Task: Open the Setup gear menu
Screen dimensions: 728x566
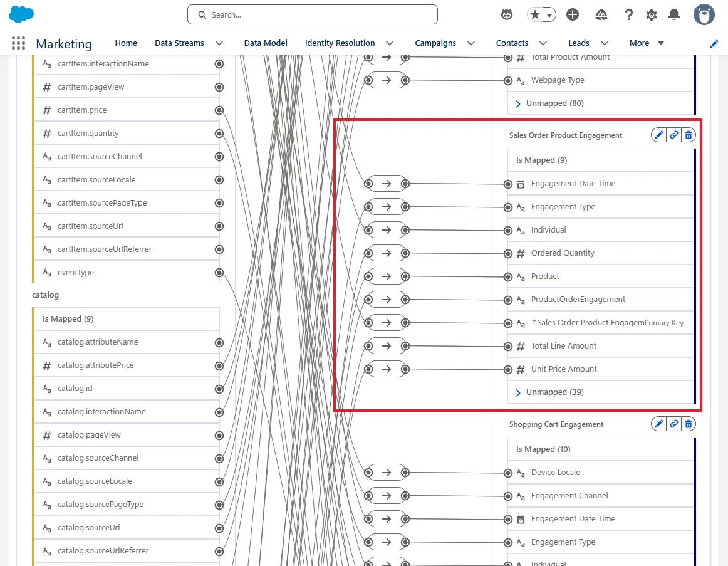Action: [x=652, y=15]
